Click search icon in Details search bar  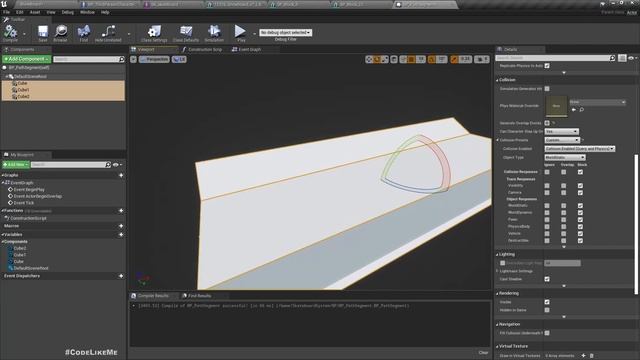(x=612, y=58)
